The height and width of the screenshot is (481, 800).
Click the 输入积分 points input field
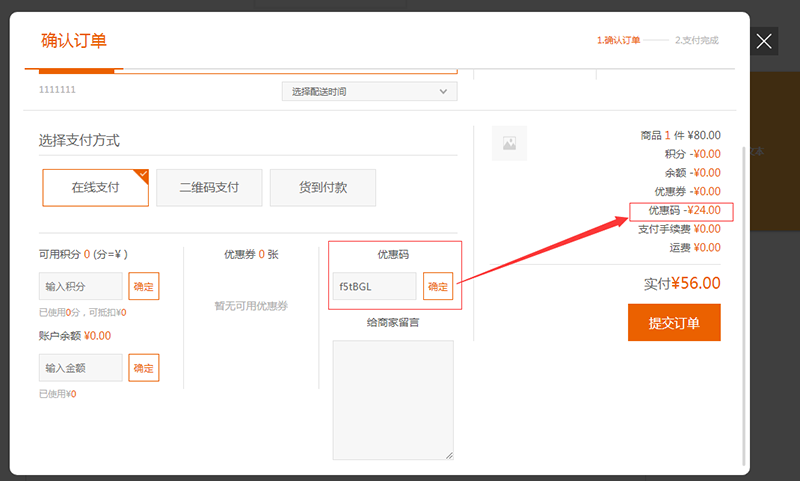pyautogui.click(x=81, y=287)
